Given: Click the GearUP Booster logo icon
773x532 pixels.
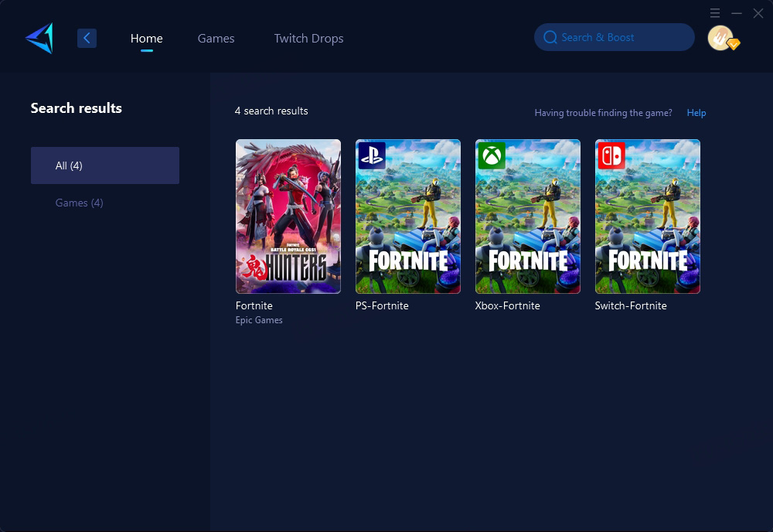Looking at the screenshot, I should pos(39,38).
